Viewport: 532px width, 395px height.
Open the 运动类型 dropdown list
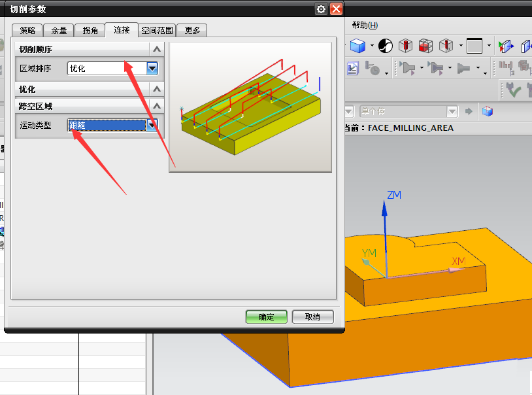(x=152, y=125)
